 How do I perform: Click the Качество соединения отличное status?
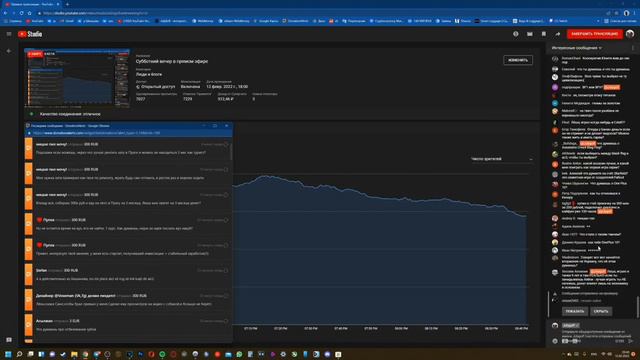click(x=70, y=114)
